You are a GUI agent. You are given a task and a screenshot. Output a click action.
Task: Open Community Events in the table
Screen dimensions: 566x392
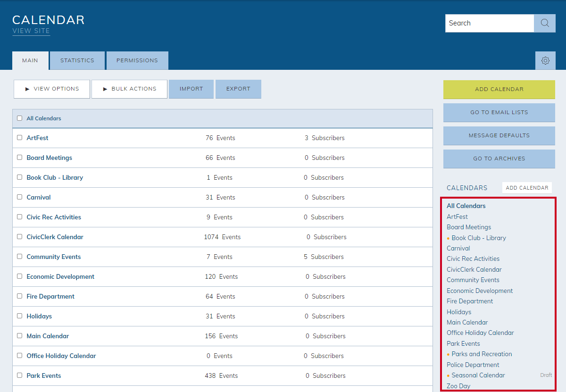(x=54, y=257)
